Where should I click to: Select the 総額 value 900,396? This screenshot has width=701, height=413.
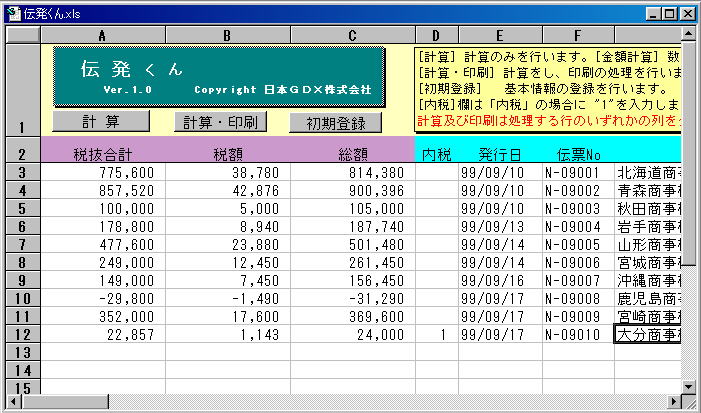[x=352, y=190]
